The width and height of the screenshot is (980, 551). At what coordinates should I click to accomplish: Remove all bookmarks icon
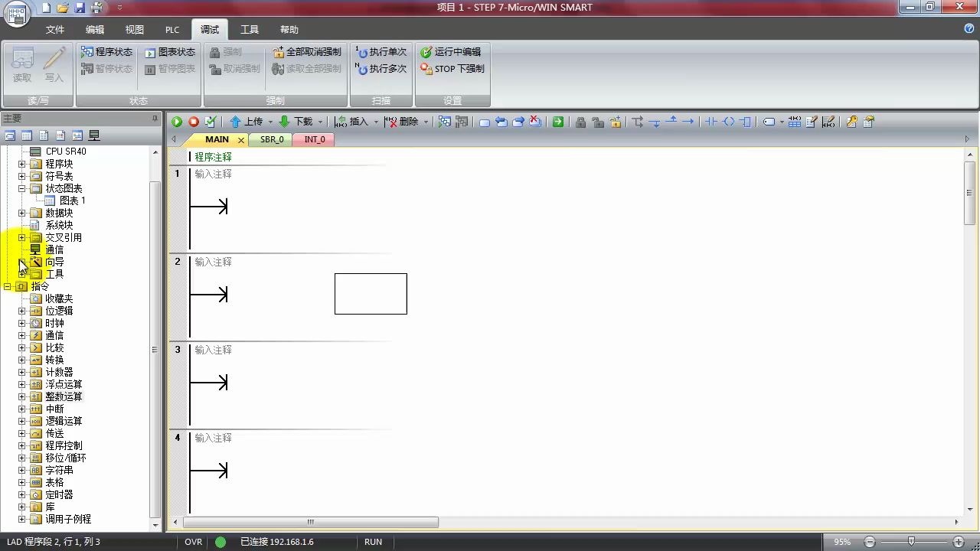535,122
